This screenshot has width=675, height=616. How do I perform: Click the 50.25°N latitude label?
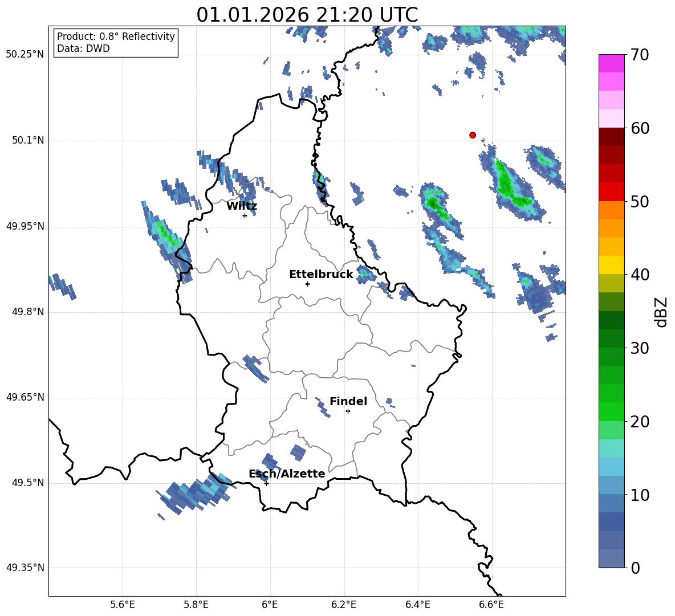click(x=25, y=55)
